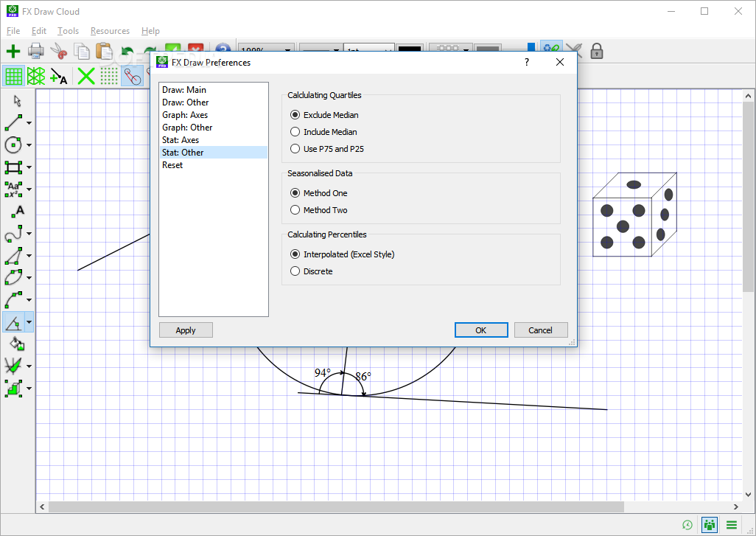Toggle the green dot grid icon
This screenshot has width=756, height=536.
(109, 76)
